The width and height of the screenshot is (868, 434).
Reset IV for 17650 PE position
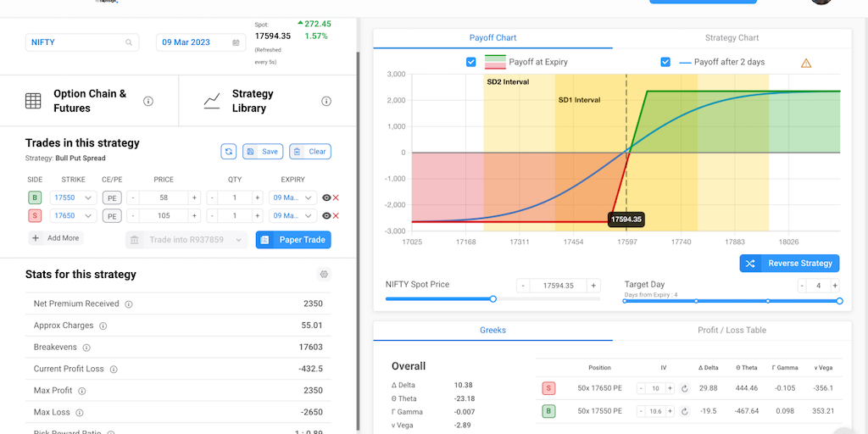point(684,388)
